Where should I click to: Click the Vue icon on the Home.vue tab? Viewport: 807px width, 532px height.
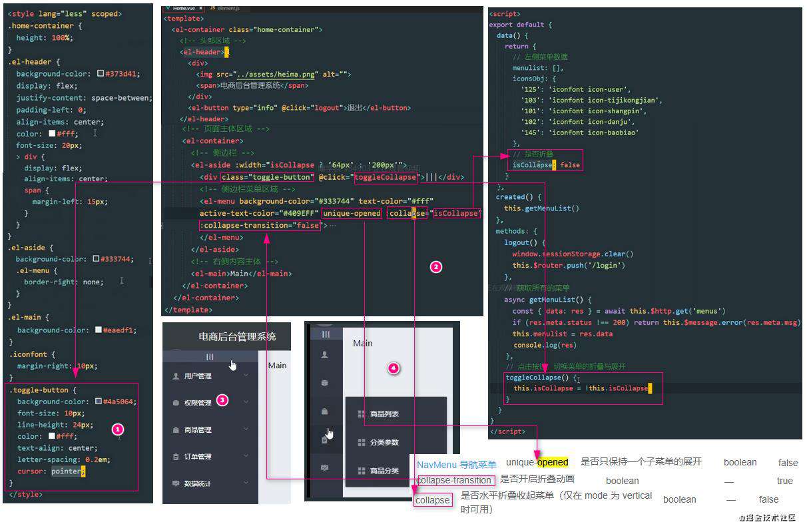tap(168, 7)
